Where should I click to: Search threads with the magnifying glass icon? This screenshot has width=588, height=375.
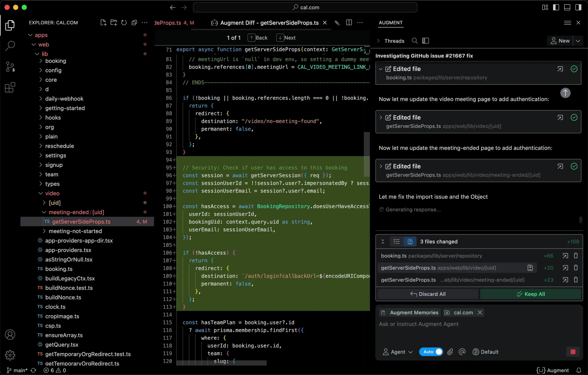point(414,41)
